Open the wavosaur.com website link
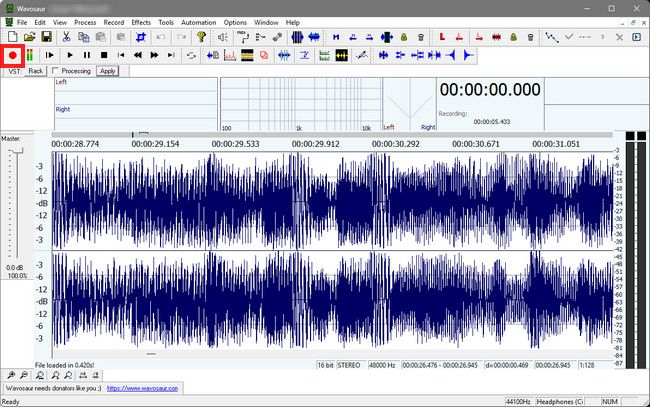Image resolution: width=650 pixels, height=407 pixels. (x=142, y=388)
